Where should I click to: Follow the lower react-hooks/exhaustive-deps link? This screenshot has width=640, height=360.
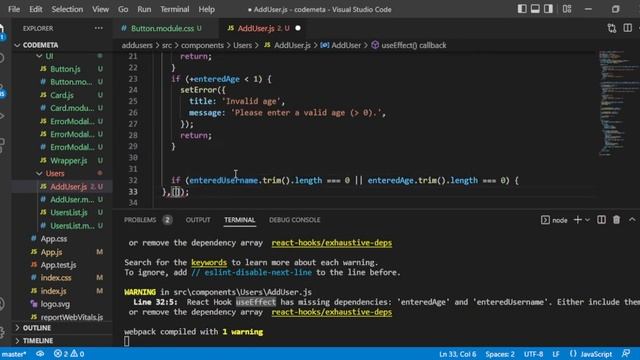pyautogui.click(x=331, y=312)
